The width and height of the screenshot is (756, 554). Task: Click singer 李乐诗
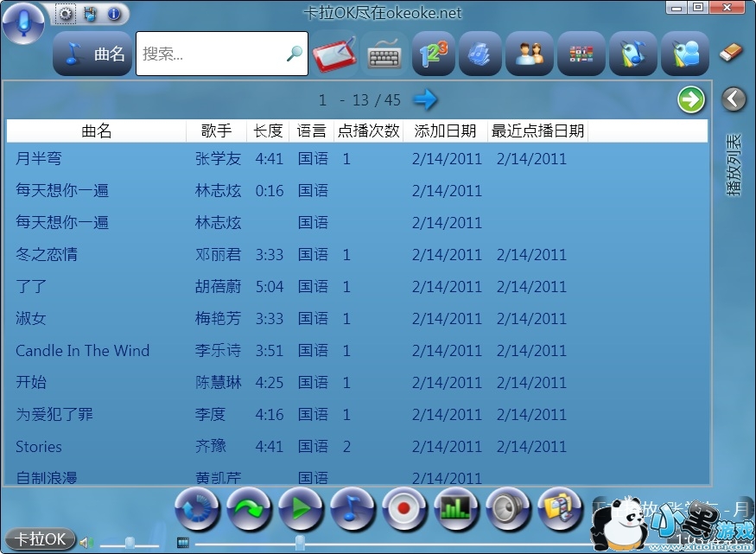tap(218, 350)
